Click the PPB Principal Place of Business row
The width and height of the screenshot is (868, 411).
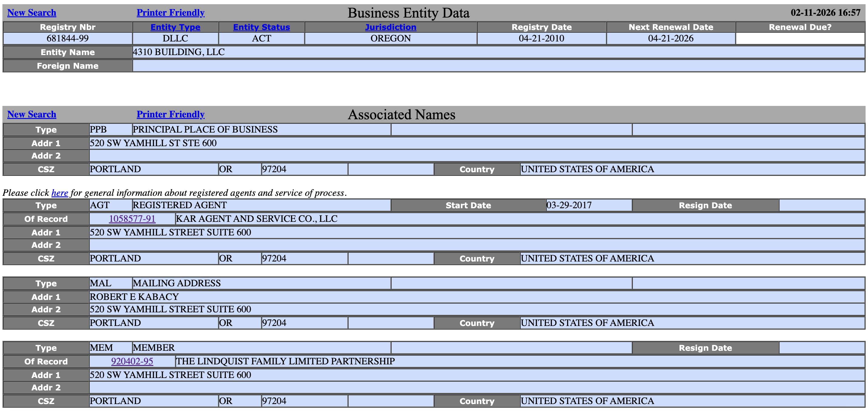click(x=205, y=129)
